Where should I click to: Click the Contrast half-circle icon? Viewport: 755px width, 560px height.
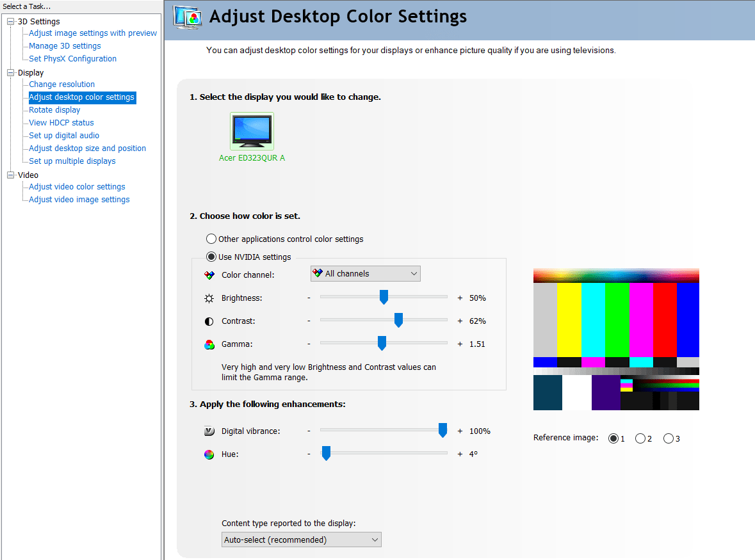click(x=209, y=321)
